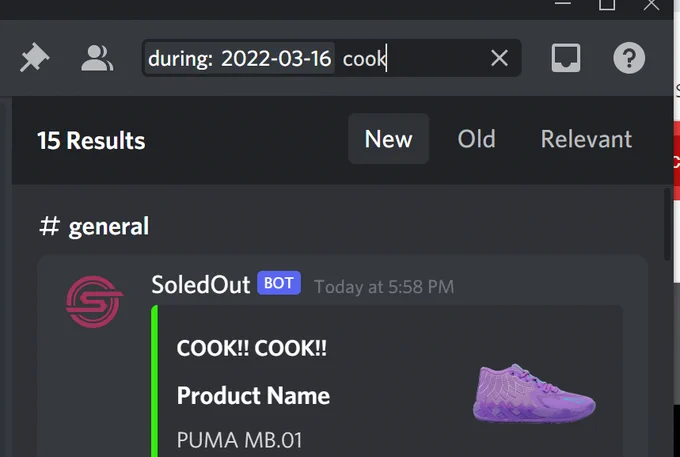Sort results by Relevant
680x457 pixels.
586,139
